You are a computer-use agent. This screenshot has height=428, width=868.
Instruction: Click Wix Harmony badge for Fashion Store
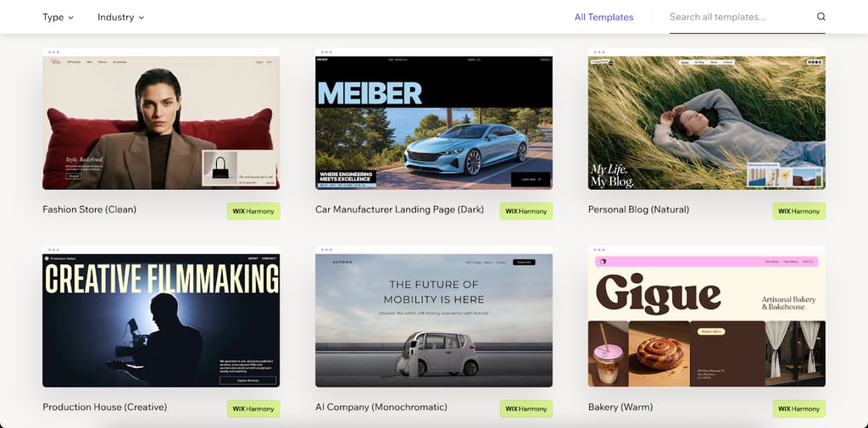coord(253,211)
